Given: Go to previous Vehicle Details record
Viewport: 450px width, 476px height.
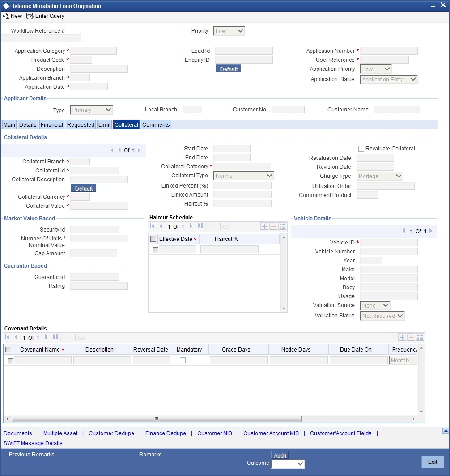Looking at the screenshot, I should [x=403, y=231].
